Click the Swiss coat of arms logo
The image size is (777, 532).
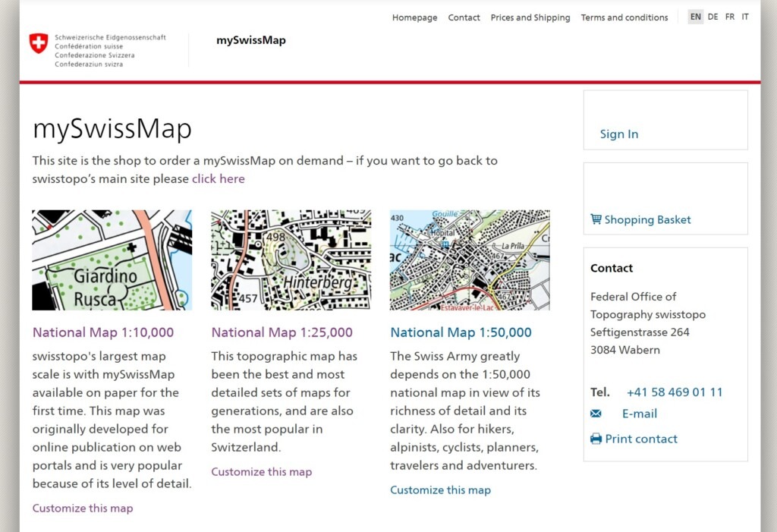click(x=39, y=43)
